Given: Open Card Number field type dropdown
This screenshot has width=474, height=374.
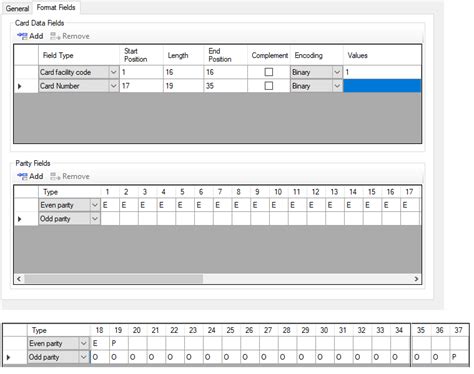Looking at the screenshot, I should point(113,86).
